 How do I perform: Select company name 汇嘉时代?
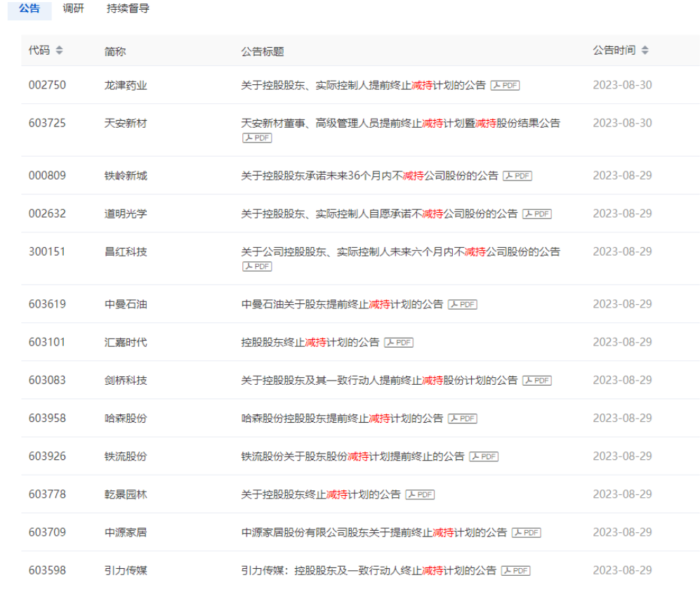[x=126, y=343]
